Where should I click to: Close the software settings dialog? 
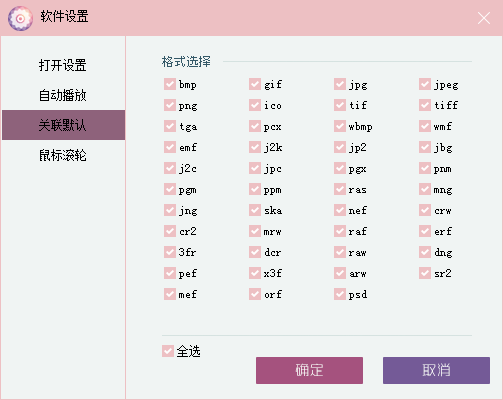point(484,18)
